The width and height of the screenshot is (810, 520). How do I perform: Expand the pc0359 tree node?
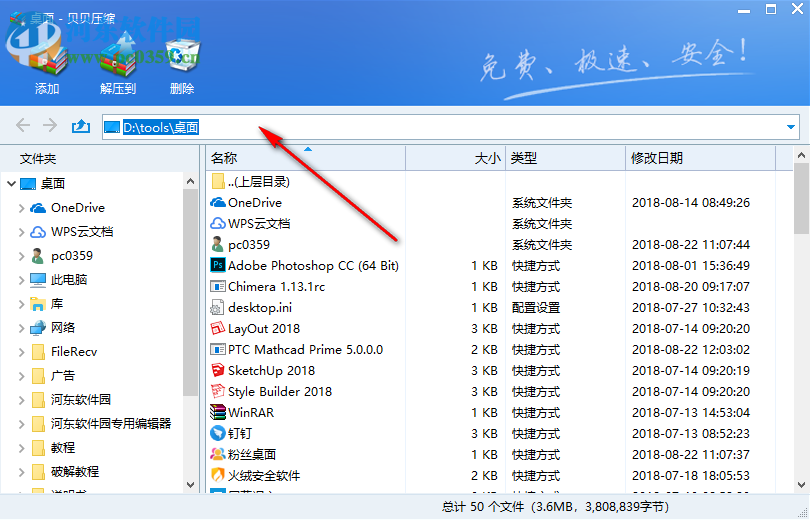[21, 256]
